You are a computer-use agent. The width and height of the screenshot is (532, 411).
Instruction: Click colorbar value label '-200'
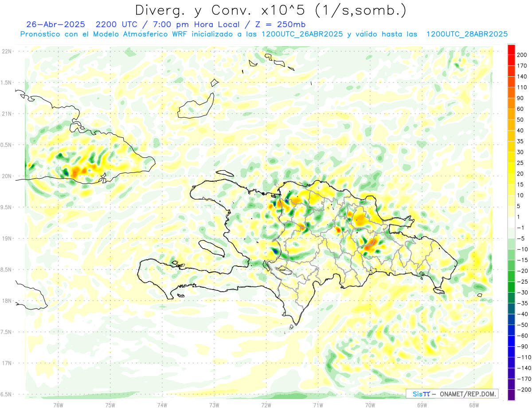524,390
